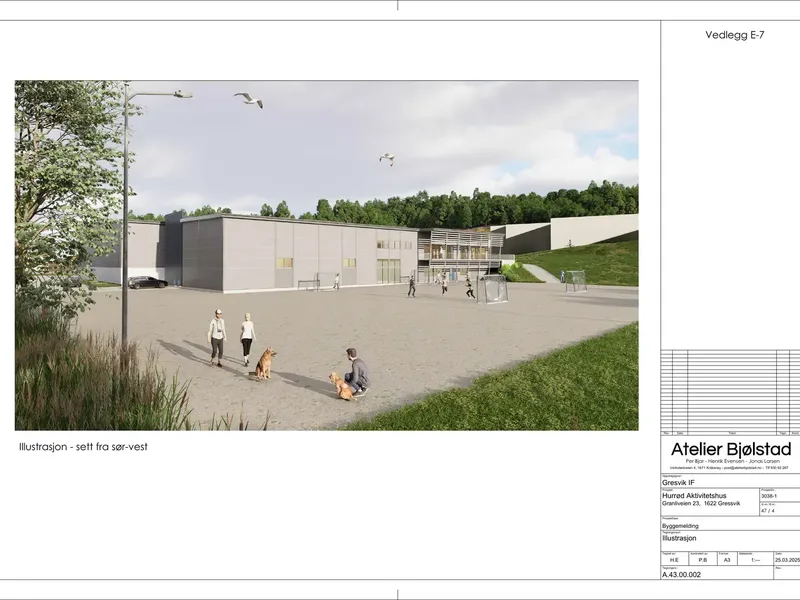800x600 pixels.
Task: Click the contact address line under the names
Action: [729, 467]
